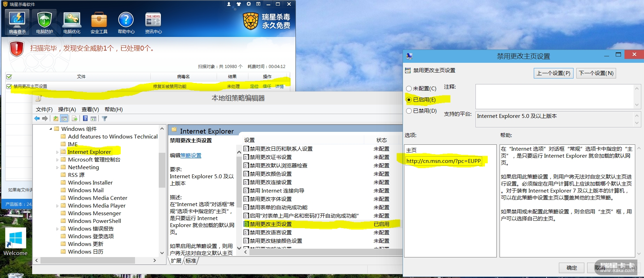Sort by the 状态 column header

click(x=382, y=140)
